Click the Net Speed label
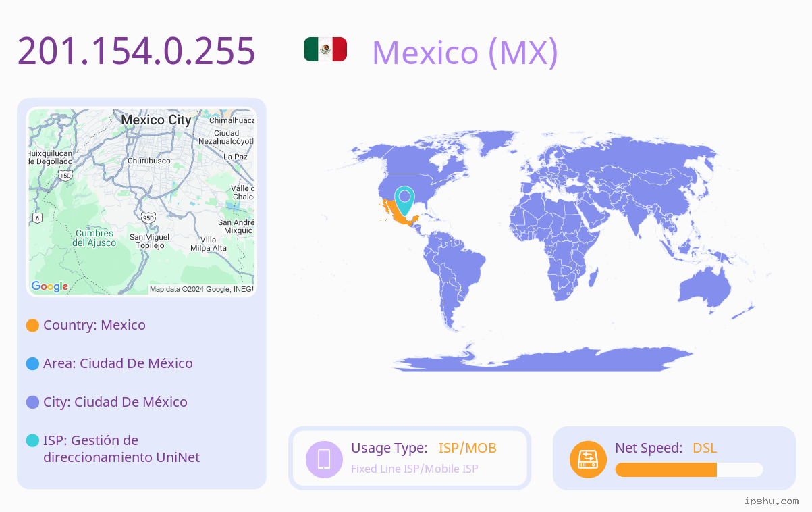This screenshot has height=512, width=812. click(649, 448)
